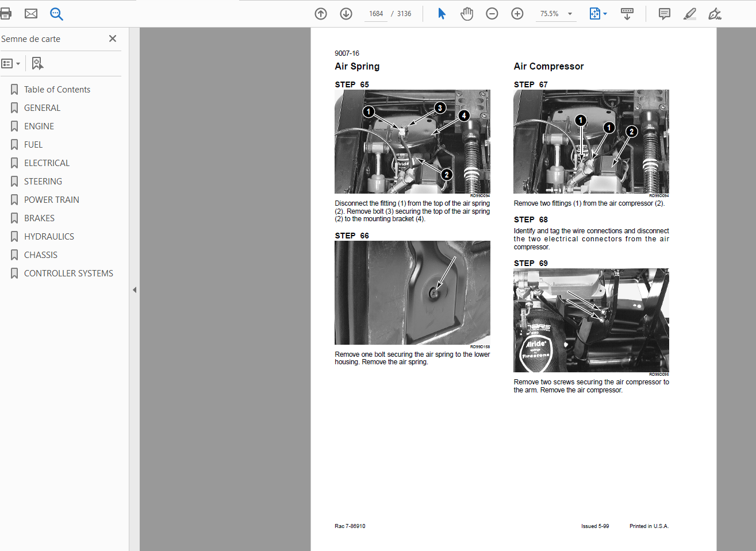Toggle the arrow selection tool

pos(442,14)
